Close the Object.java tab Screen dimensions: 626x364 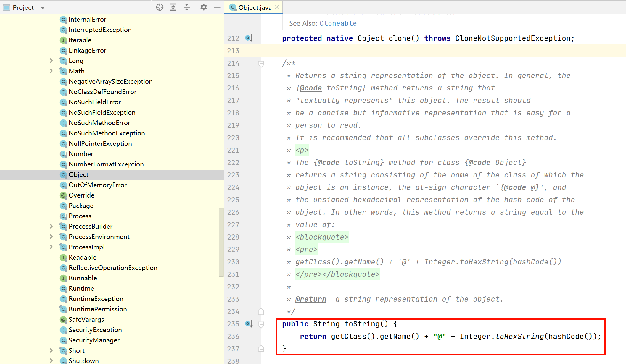click(277, 7)
